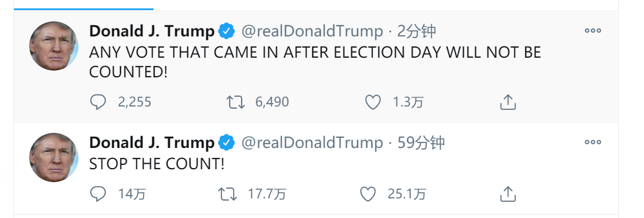Reply to the STOP THE COUNT tweet
644x218 pixels.
(98, 194)
